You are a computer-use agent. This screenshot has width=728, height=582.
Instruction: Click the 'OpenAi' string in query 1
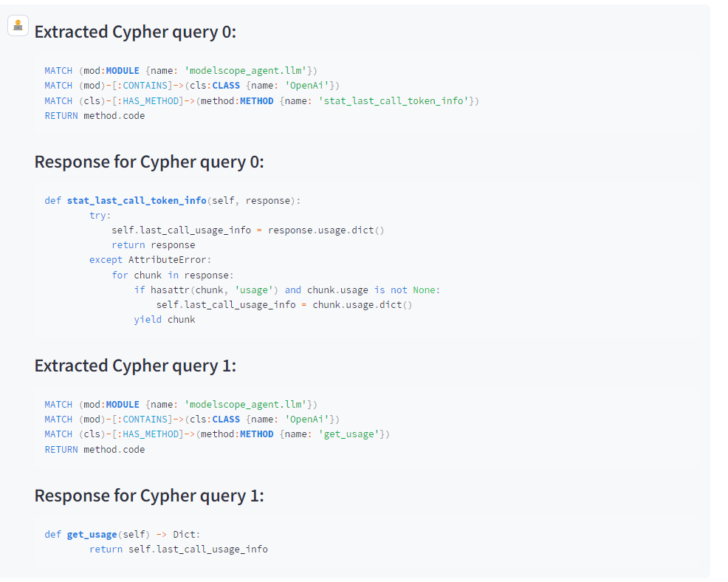tap(307, 420)
